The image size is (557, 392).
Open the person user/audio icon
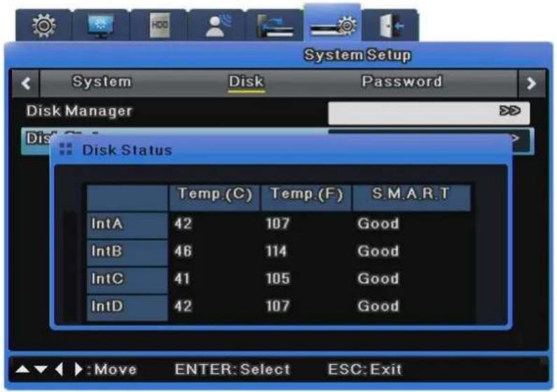[217, 25]
